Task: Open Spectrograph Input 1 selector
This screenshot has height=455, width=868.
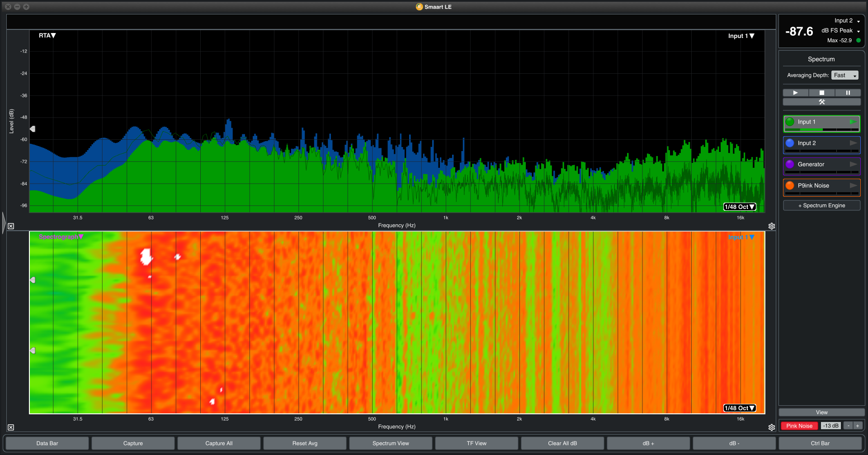Action: pos(741,237)
